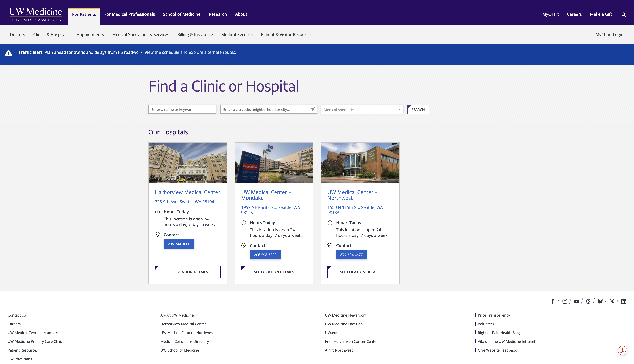This screenshot has height=364, width=634.
Task: Click the MyChart Login button
Action: 609,34
